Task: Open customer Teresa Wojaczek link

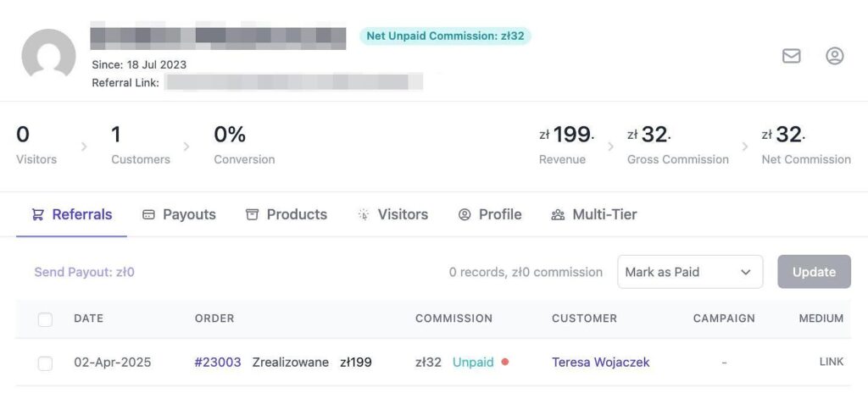Action: pos(601,363)
